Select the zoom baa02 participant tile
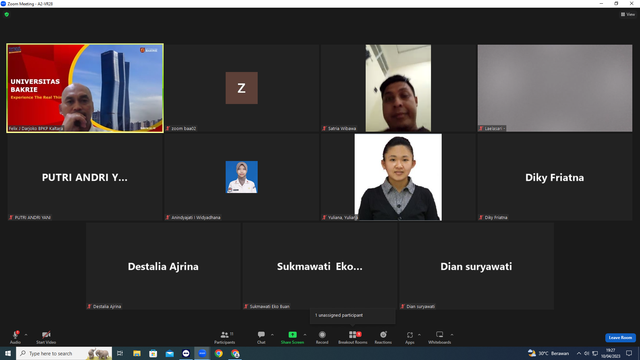640x360 pixels. (242, 88)
